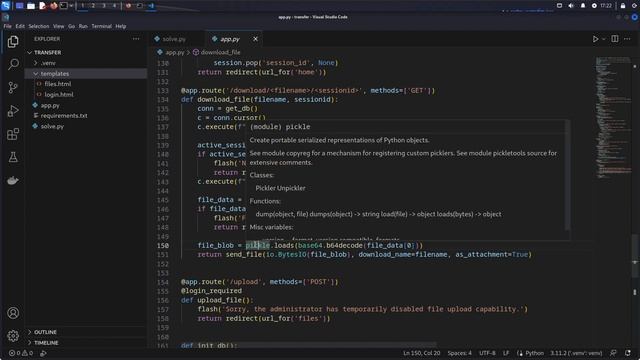Open the Help menu
This screenshot has width=640, height=360.
[120, 26]
